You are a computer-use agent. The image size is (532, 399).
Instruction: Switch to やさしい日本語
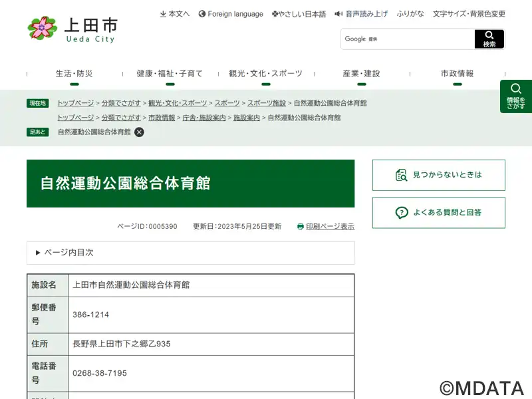[299, 14]
